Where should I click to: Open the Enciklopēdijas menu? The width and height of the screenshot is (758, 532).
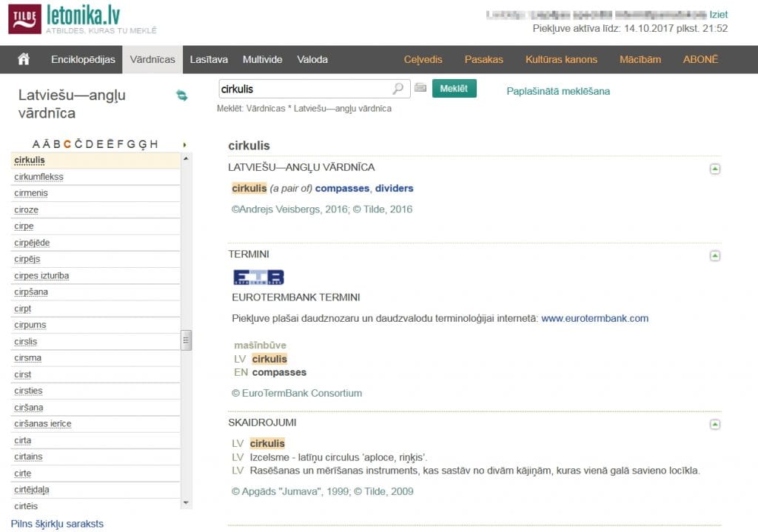tap(83, 59)
